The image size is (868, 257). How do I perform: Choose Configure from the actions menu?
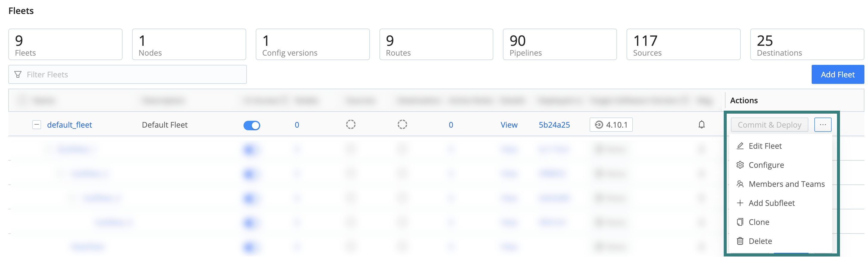(x=766, y=165)
